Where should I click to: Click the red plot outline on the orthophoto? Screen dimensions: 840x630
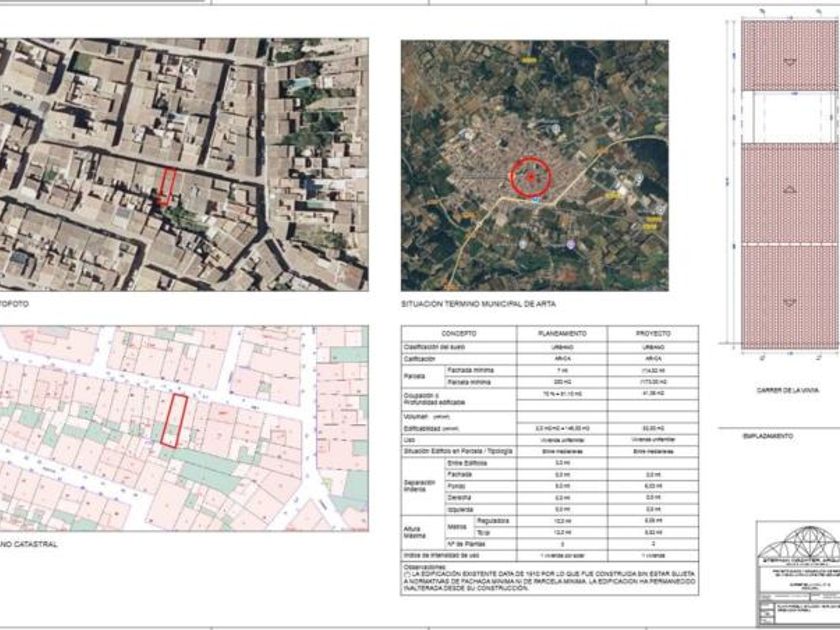point(168,186)
